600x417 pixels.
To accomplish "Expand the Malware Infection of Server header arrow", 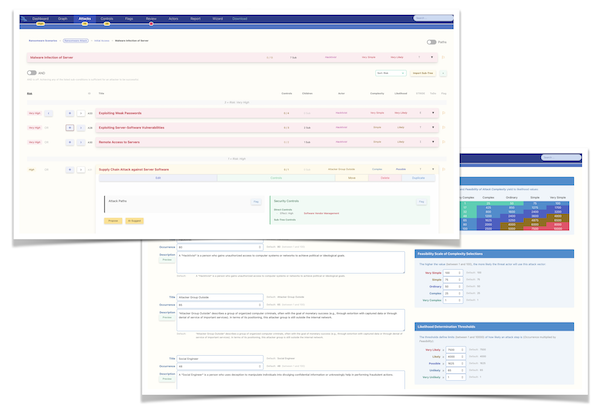I will [x=433, y=58].
